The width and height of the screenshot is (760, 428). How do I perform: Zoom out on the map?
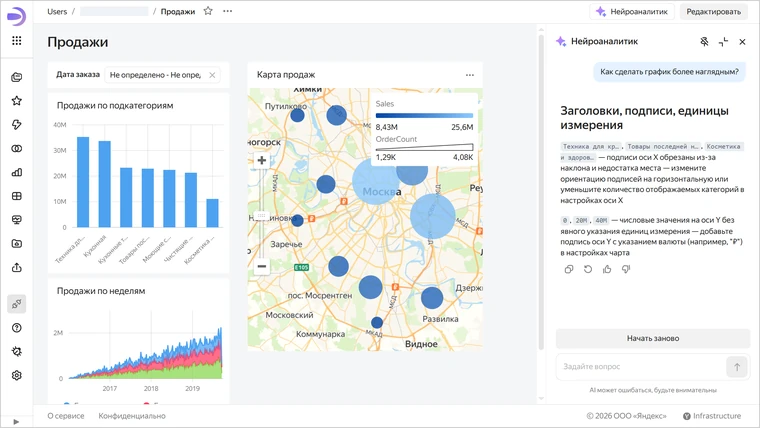click(262, 266)
